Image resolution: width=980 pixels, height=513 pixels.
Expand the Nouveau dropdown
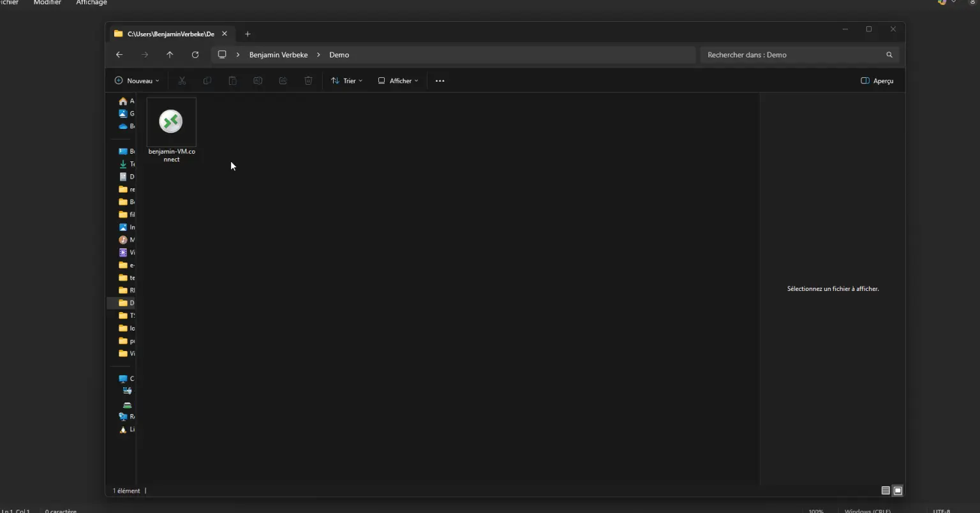(x=137, y=81)
